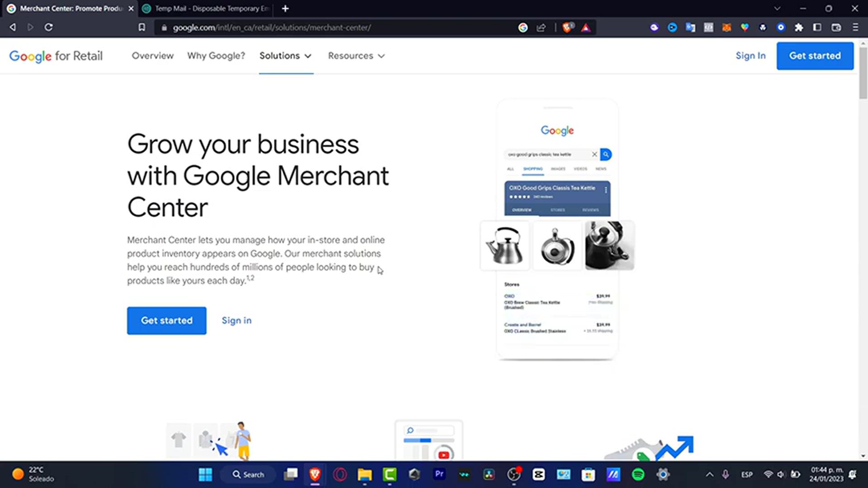Expand the Solutions dropdown menu

[x=286, y=56]
